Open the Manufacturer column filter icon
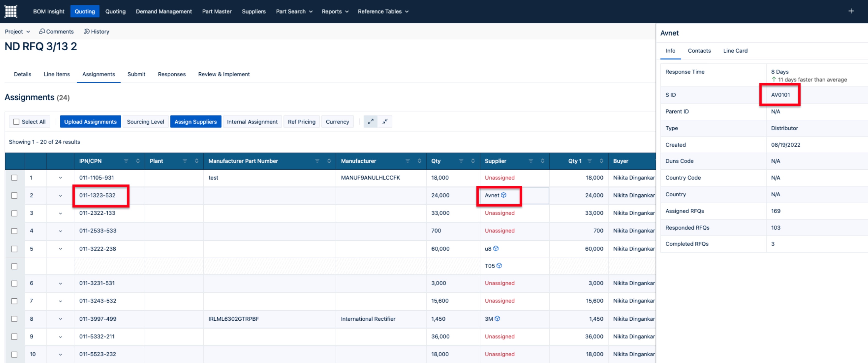This screenshot has height=363, width=868. coord(407,161)
